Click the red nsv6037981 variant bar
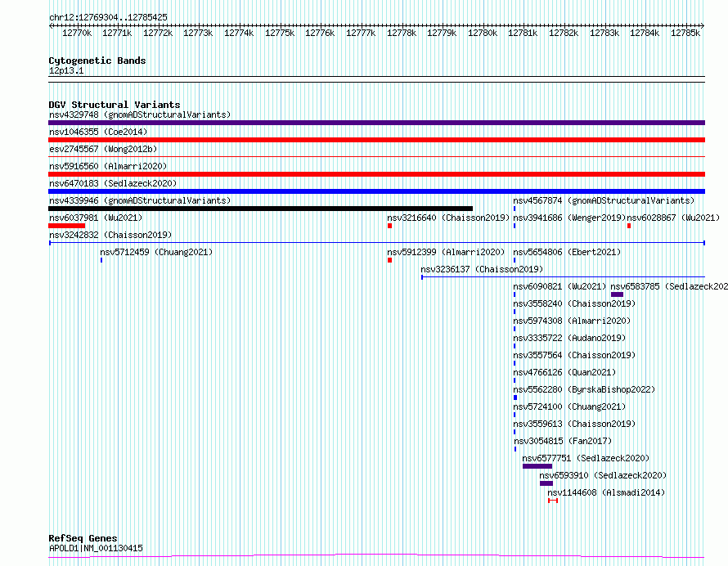This screenshot has width=728, height=566. point(67,226)
